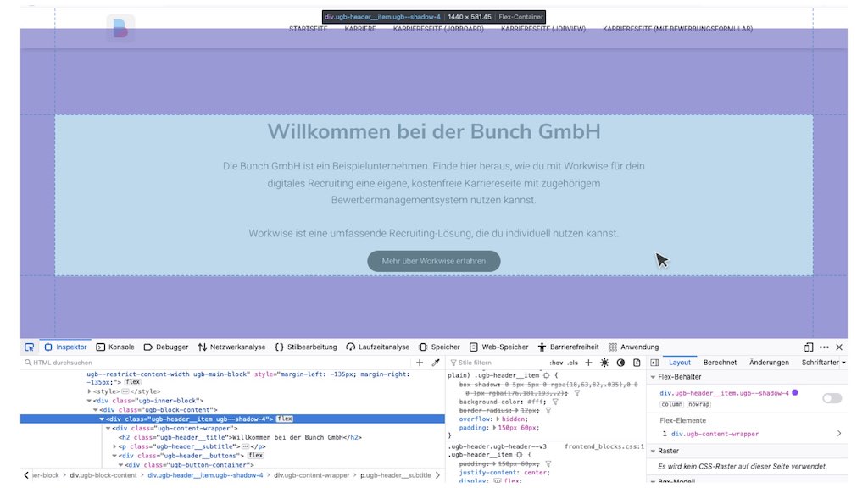Open flex item div.ugb-content-wrapper details arrow
Screen dimensions: 868x488
pos(839,434)
